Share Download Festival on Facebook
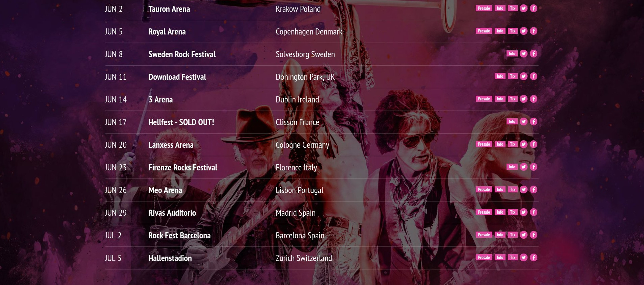 (534, 76)
